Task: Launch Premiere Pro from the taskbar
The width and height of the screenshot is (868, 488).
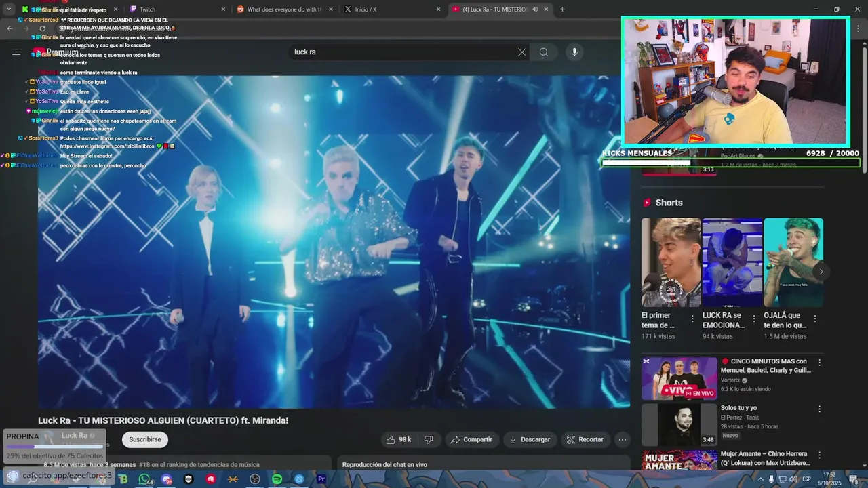Action: (321, 479)
